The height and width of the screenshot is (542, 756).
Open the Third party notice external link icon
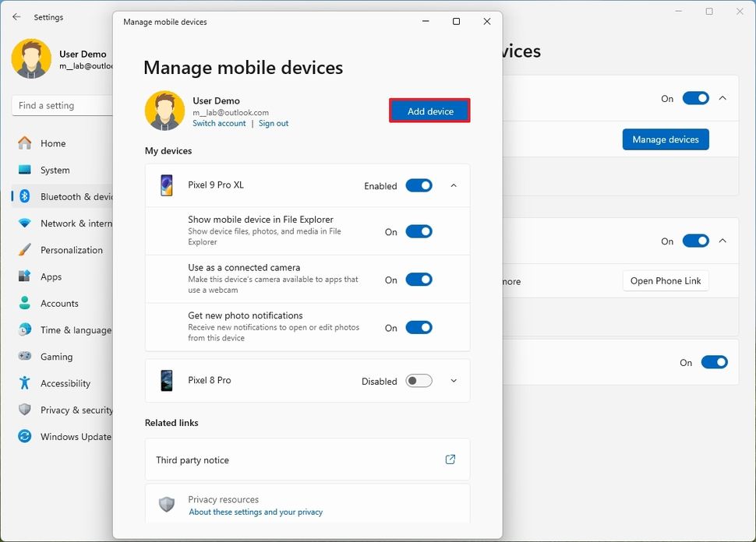click(x=450, y=459)
